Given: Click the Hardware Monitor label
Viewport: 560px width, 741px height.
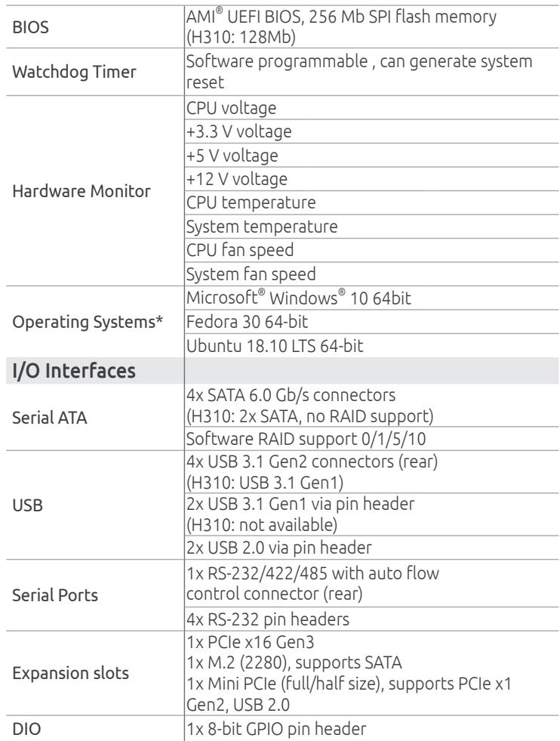Looking at the screenshot, I should point(82,191).
